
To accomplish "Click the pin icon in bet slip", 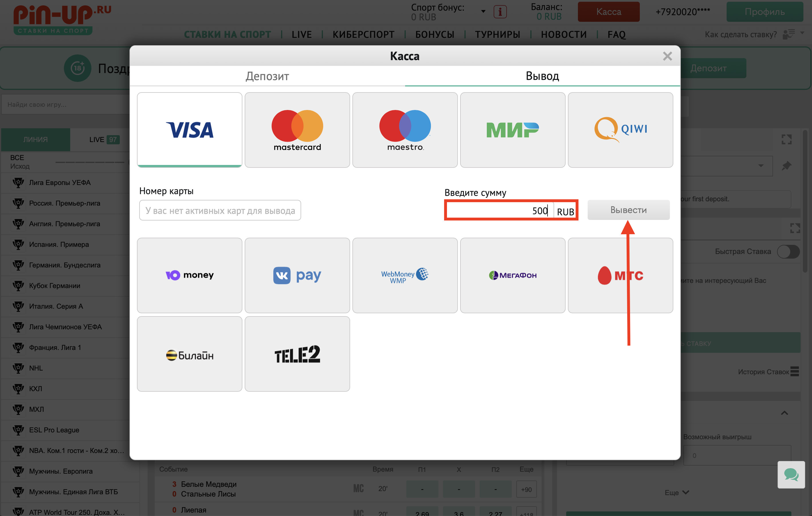I will 786,166.
